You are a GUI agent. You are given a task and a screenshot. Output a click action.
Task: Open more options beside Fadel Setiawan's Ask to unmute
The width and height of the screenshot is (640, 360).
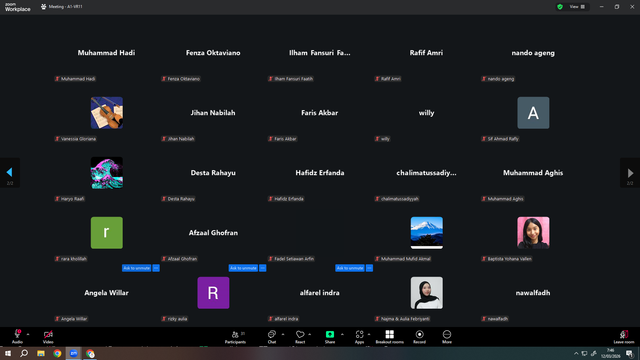[369, 268]
